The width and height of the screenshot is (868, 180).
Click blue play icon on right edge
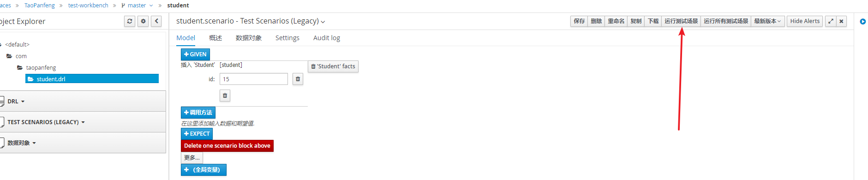[x=862, y=21]
